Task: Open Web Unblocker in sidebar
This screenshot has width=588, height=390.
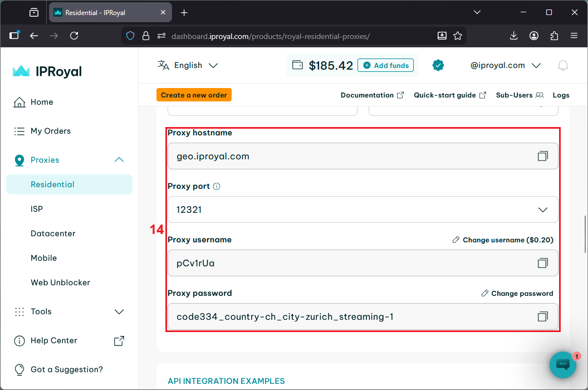Action: click(60, 282)
